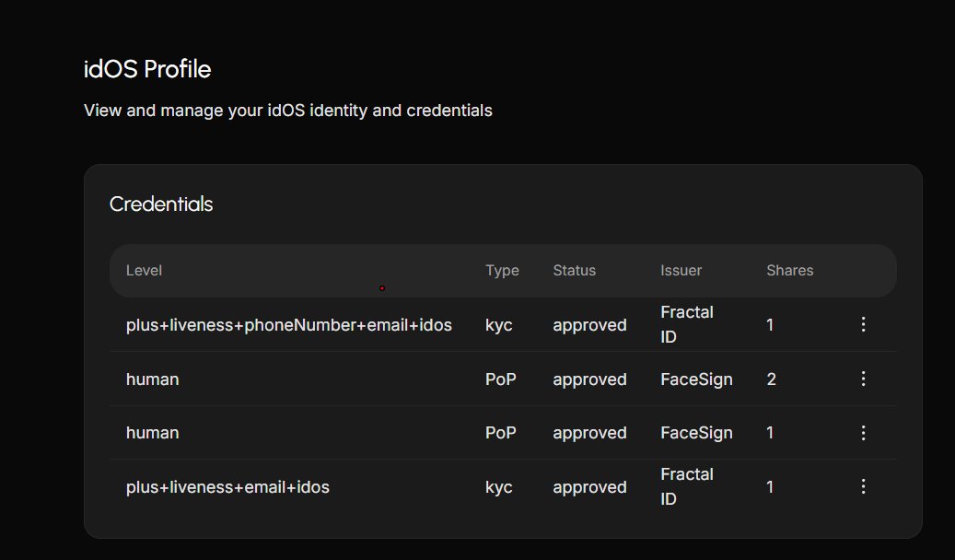Click the PoP type in the human row with 1 share
This screenshot has height=560, width=955.
click(501, 433)
